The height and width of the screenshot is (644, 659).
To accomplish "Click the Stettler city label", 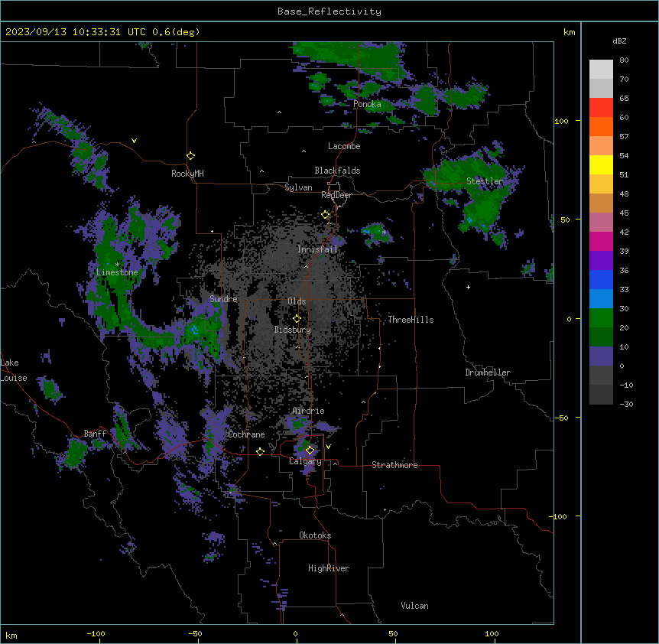I will click(485, 181).
